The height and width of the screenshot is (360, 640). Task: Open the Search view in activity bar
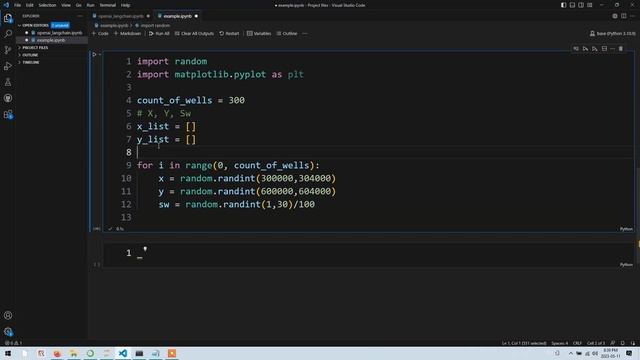(8, 34)
